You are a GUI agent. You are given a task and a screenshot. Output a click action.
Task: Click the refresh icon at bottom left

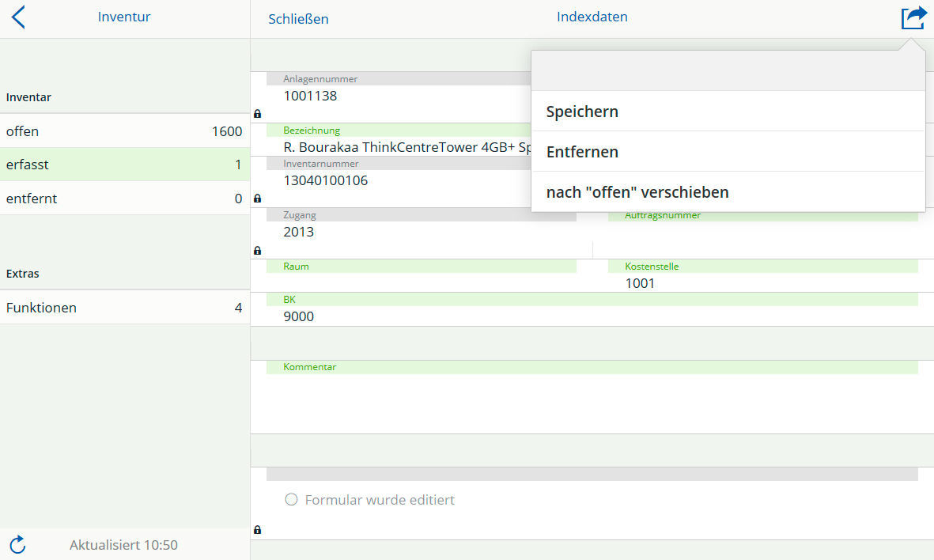pyautogui.click(x=18, y=544)
